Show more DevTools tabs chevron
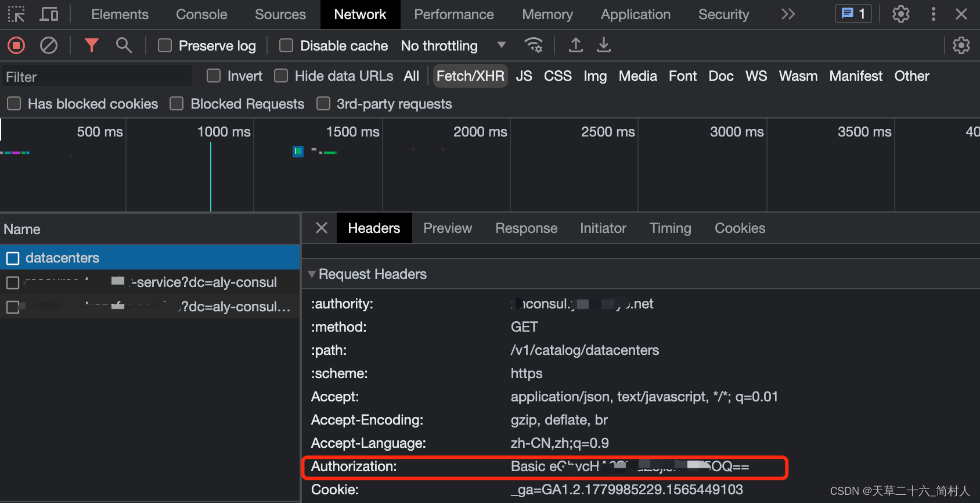The width and height of the screenshot is (980, 503). point(788,14)
